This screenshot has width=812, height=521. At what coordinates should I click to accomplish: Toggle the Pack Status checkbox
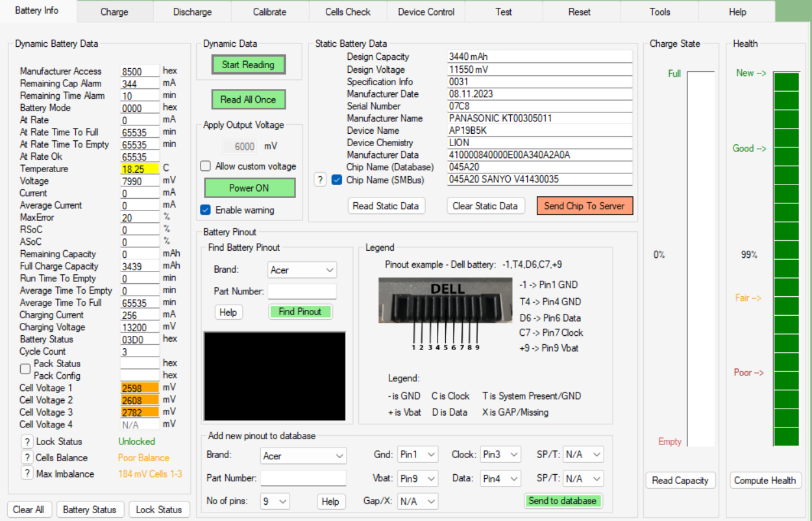pos(25,369)
